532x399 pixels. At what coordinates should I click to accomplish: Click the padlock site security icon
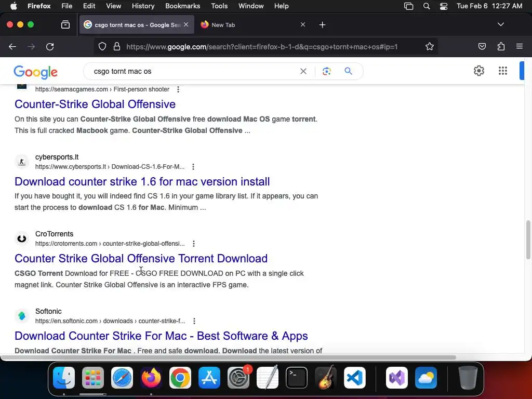tap(117, 46)
